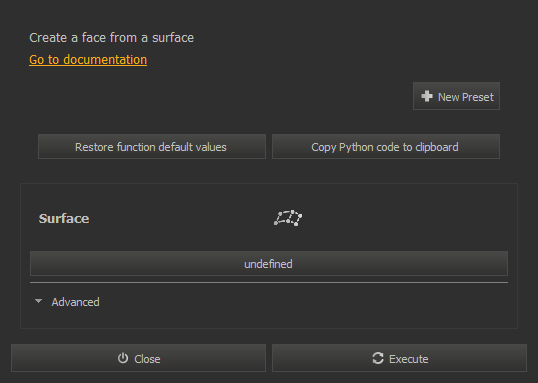This screenshot has width=538, height=383.
Task: Click the circular arrows icon on Execute
Action: coord(378,358)
